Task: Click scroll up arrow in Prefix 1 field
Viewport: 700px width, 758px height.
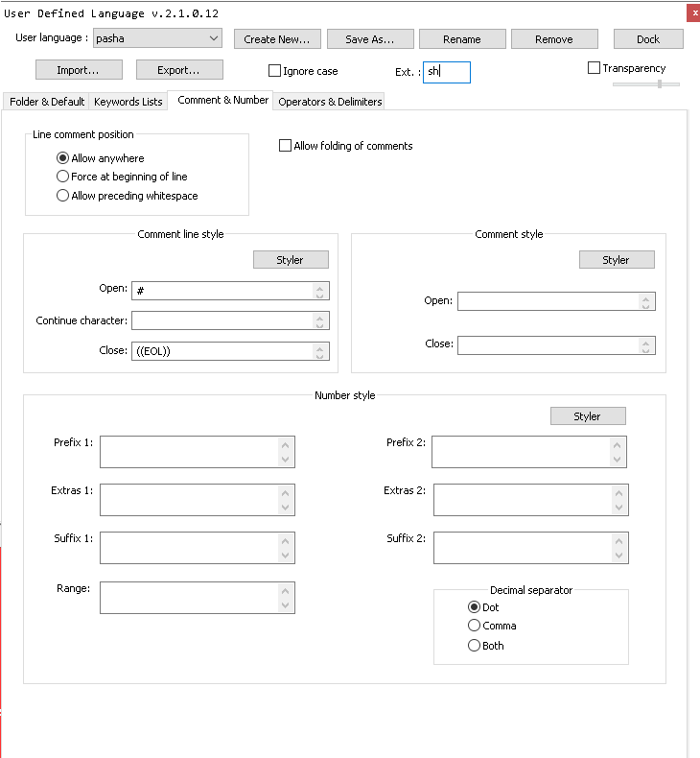Action: pos(285,445)
